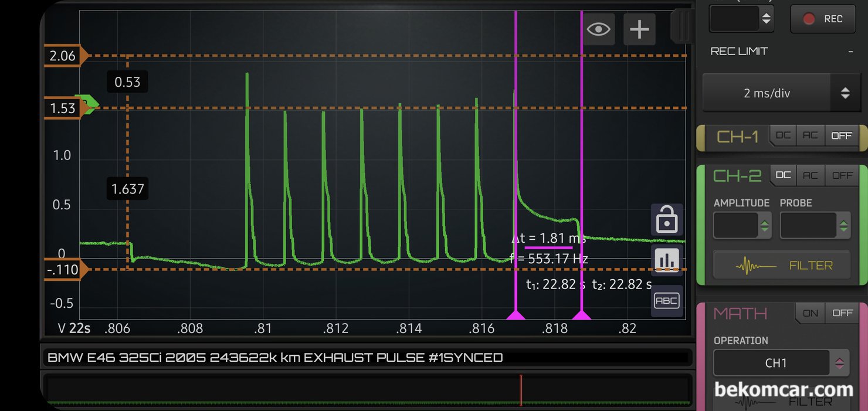The width and height of the screenshot is (868, 411).
Task: Click the plus add icon
Action: (639, 29)
